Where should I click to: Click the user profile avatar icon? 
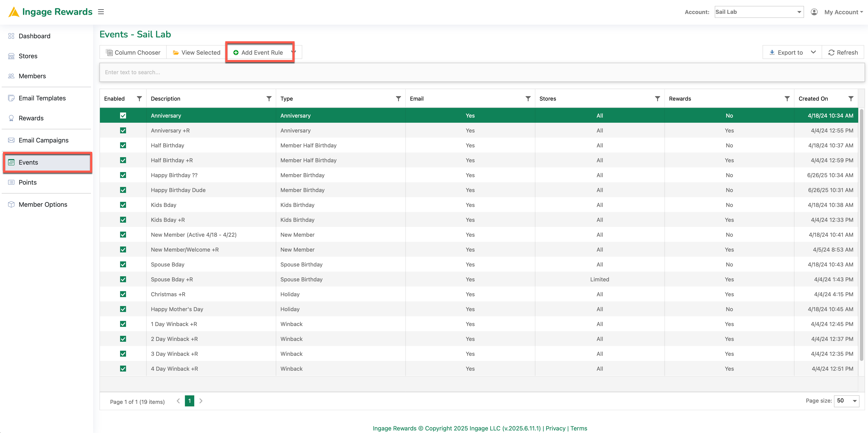pyautogui.click(x=814, y=12)
